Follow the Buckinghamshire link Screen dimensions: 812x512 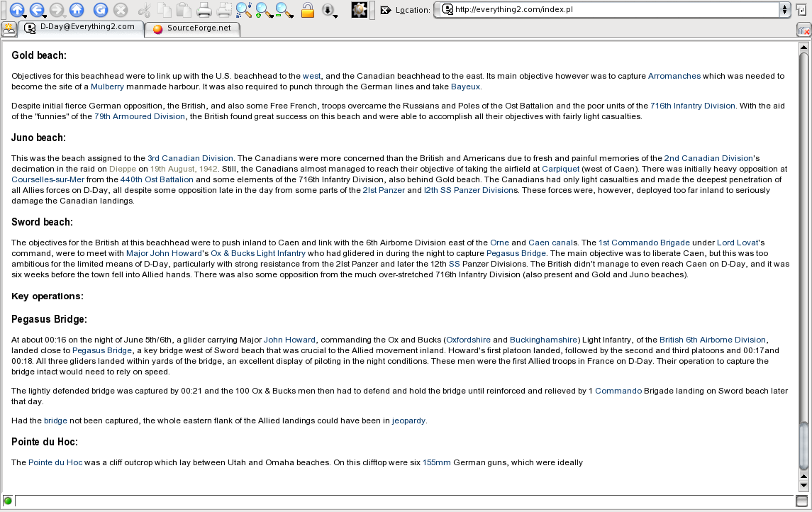click(544, 340)
